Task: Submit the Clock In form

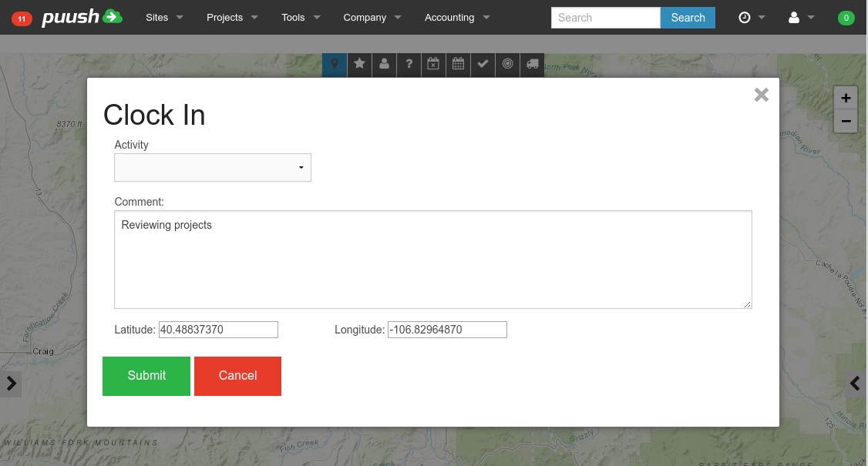Action: (x=146, y=376)
